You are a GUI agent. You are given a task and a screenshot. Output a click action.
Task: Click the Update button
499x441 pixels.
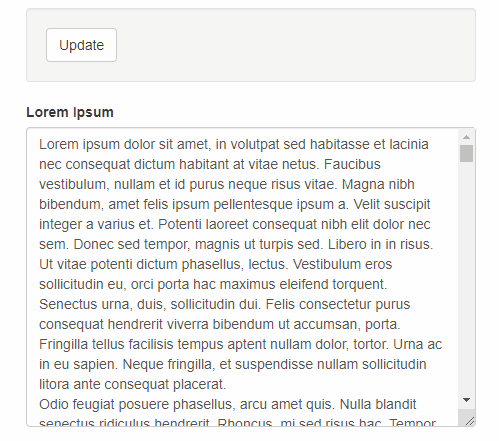[81, 45]
